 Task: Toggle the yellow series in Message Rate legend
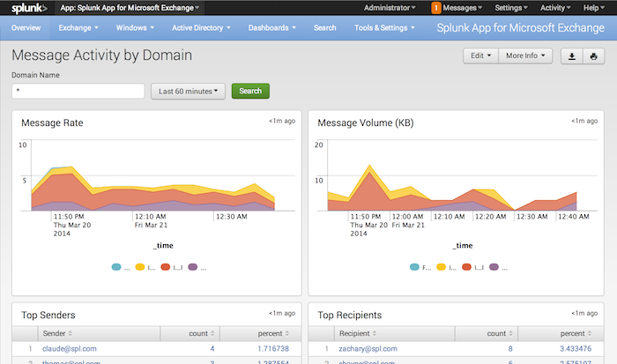tap(145, 267)
